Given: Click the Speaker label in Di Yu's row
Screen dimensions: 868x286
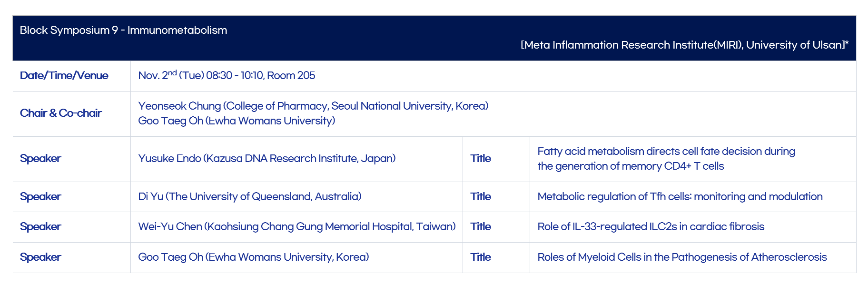Looking at the screenshot, I should (40, 196).
